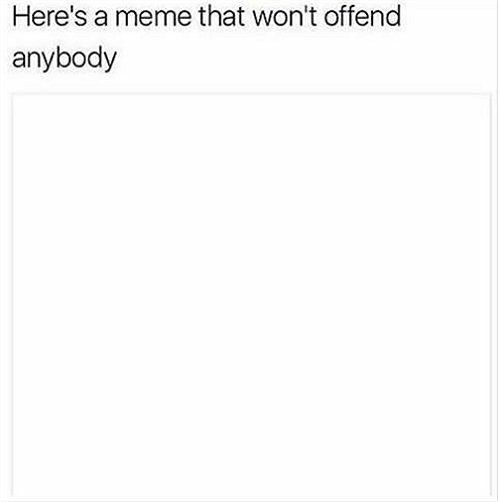Click the blank white meme image
500x502 pixels.
click(252, 295)
